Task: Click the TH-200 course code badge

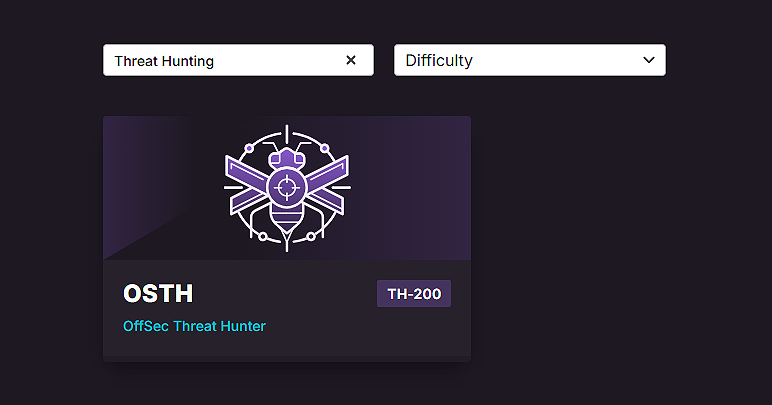Action: pos(414,294)
